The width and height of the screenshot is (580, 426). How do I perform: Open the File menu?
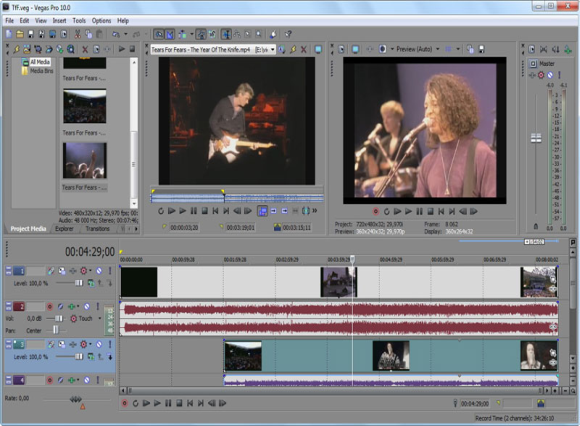tap(10, 21)
